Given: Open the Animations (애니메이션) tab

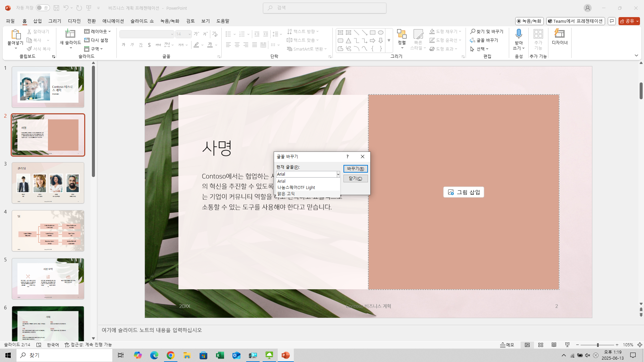Looking at the screenshot, I should pos(113,21).
